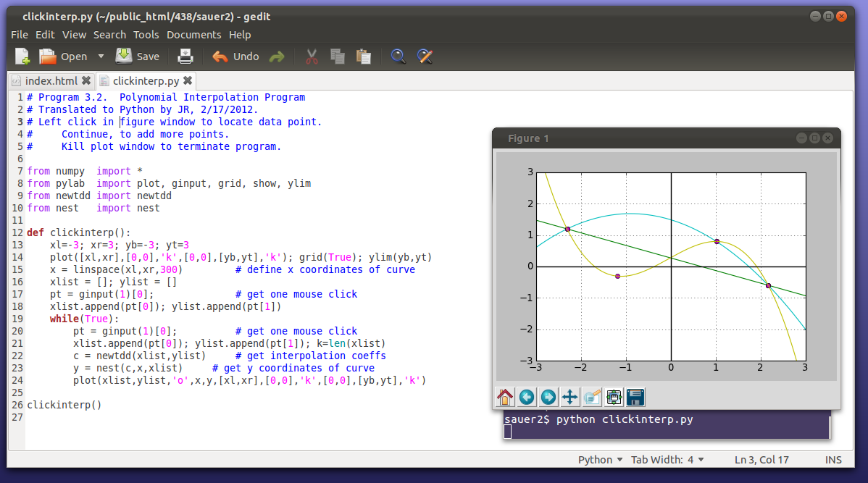
Task: Click the data point near x=-1.2 on plot
Action: point(618,276)
